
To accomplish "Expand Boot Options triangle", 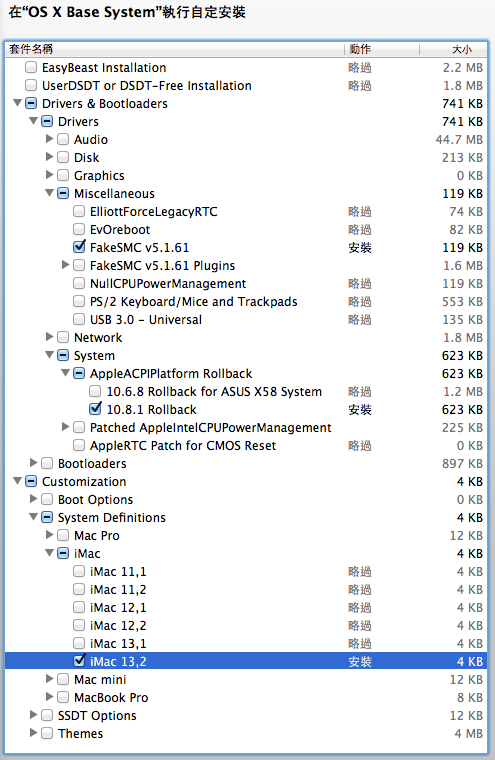I will tap(33, 499).
